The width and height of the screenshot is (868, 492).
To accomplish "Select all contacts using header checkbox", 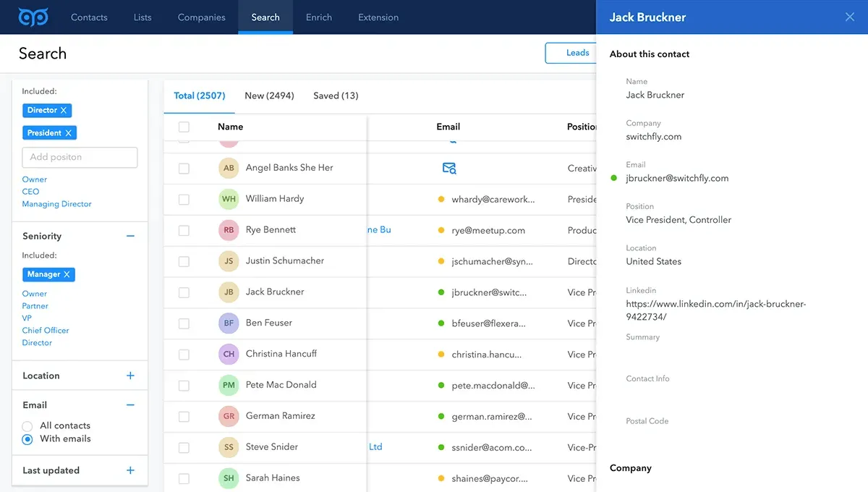I will (183, 126).
